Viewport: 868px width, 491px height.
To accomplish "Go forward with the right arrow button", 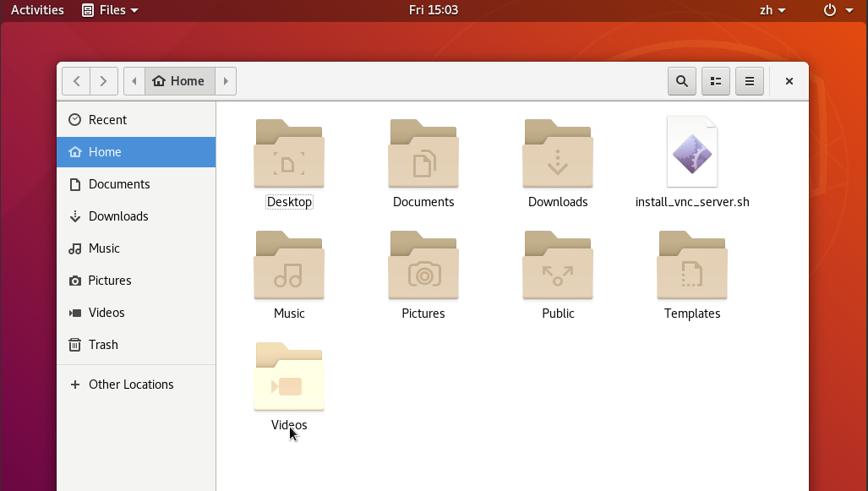I will [103, 81].
